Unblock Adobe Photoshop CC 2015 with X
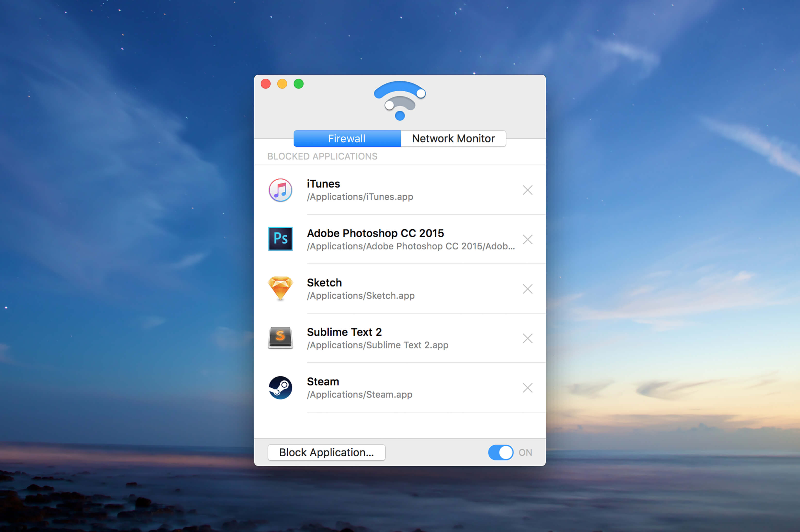 (x=528, y=240)
